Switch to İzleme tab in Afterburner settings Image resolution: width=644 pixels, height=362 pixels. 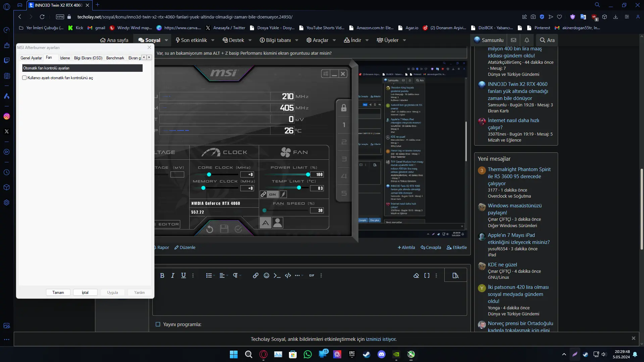[x=65, y=58]
